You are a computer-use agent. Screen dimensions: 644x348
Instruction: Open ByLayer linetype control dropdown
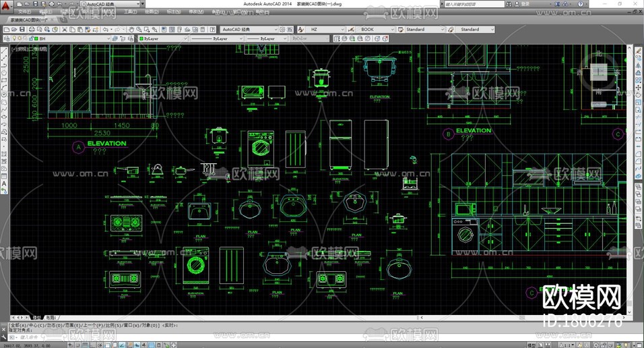[217, 38]
